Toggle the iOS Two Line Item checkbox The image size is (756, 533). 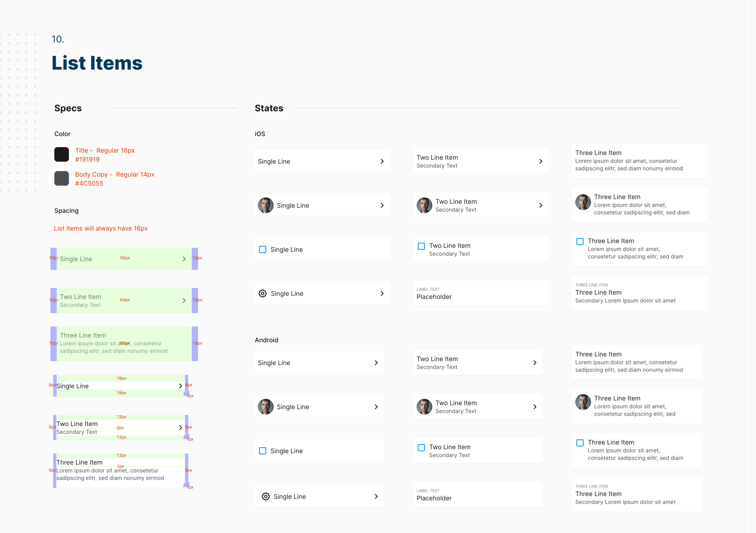coord(421,246)
